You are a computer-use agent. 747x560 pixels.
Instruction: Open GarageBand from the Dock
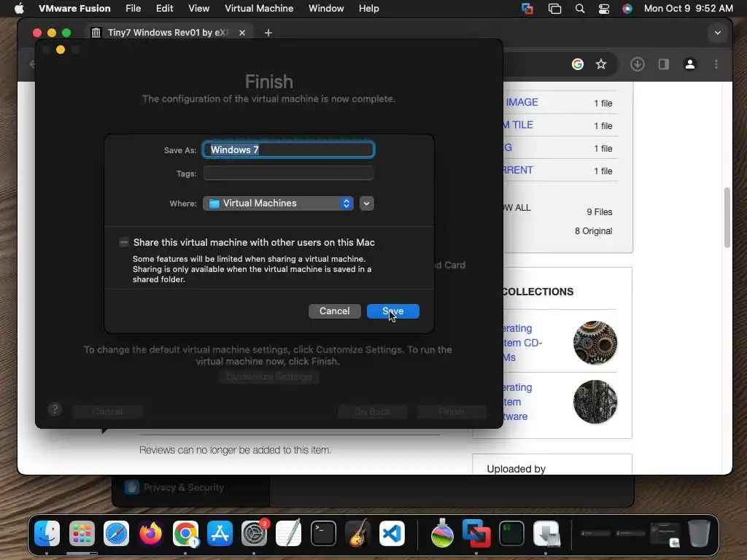click(x=357, y=533)
